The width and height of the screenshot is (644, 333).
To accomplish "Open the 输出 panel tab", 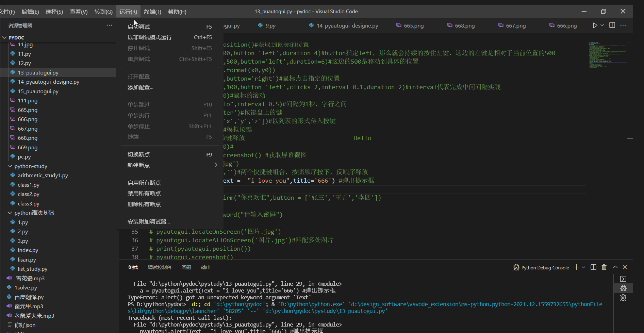I will click(206, 267).
